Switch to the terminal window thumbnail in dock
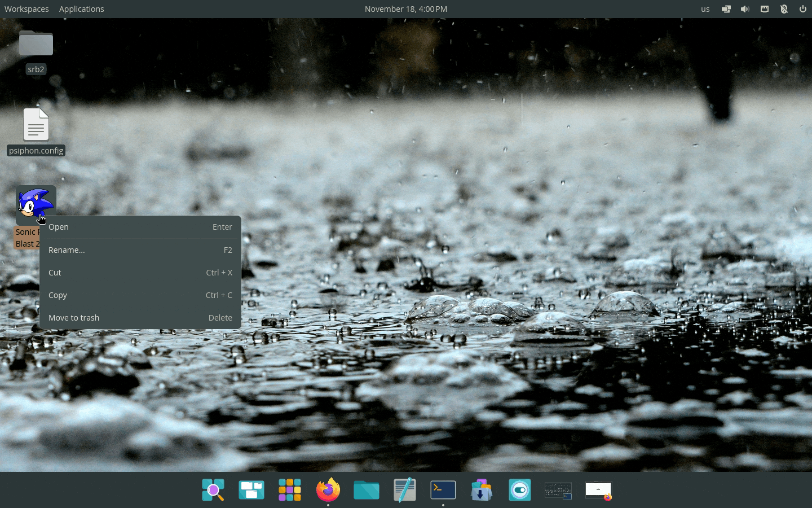 tap(558, 491)
